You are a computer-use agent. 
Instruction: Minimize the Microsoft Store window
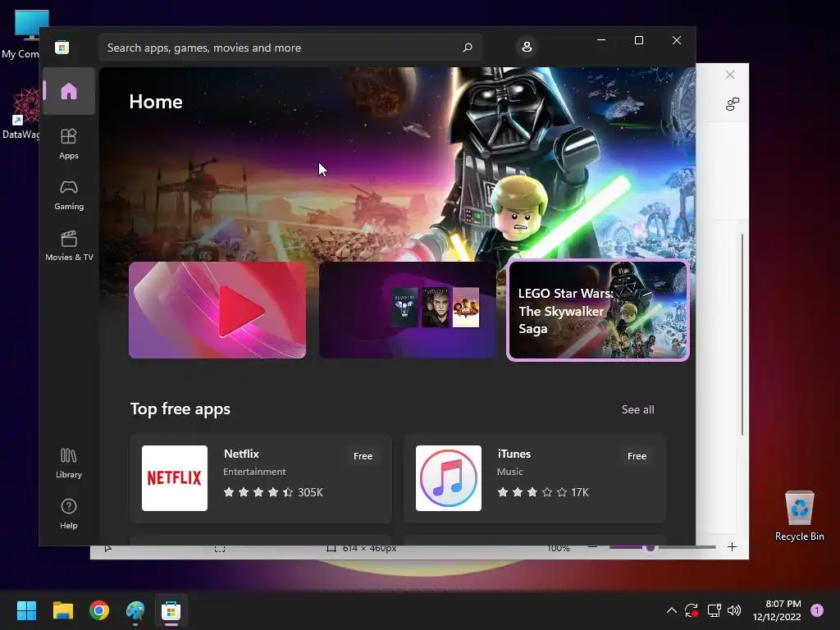(601, 40)
